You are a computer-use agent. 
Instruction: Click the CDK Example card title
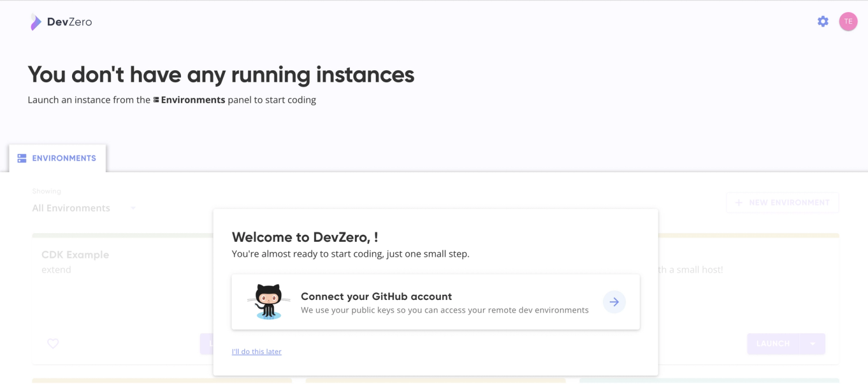point(75,254)
